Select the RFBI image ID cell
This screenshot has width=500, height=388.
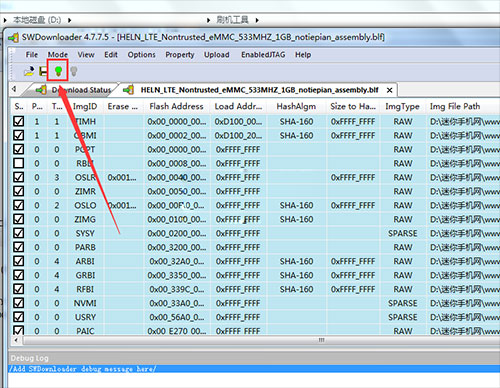(x=85, y=289)
